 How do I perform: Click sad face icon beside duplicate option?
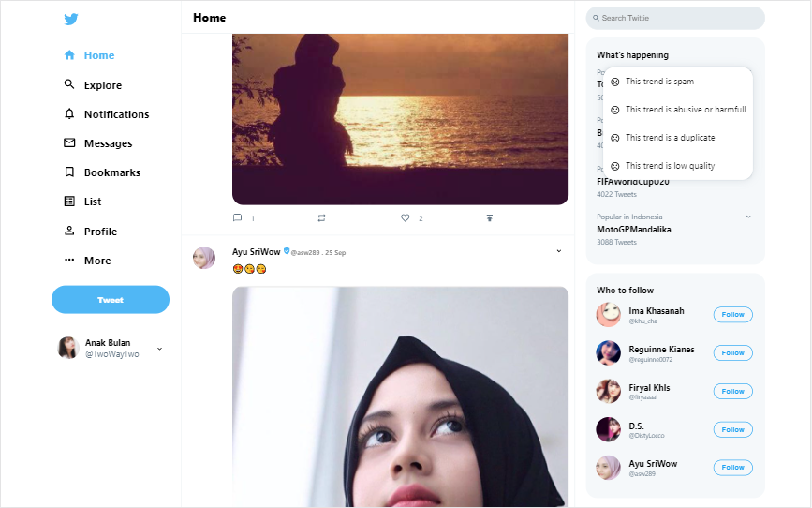615,138
